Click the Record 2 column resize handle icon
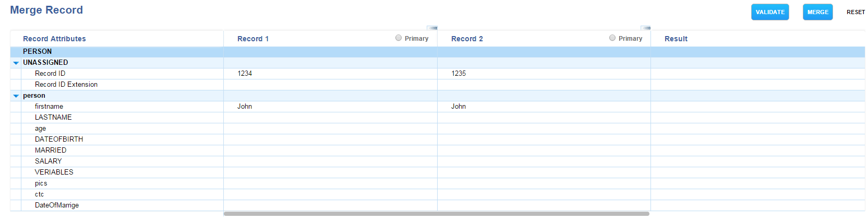This screenshot has width=868, height=219. click(646, 28)
